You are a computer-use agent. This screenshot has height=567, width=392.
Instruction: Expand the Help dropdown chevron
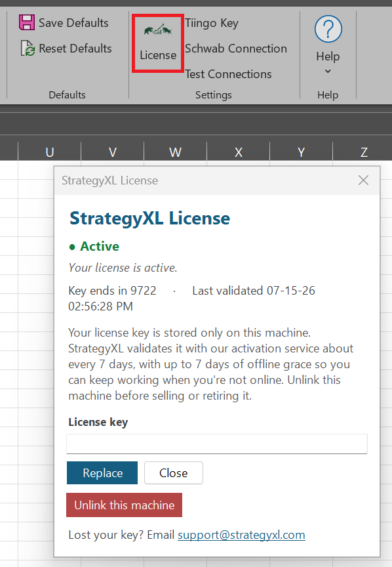328,72
